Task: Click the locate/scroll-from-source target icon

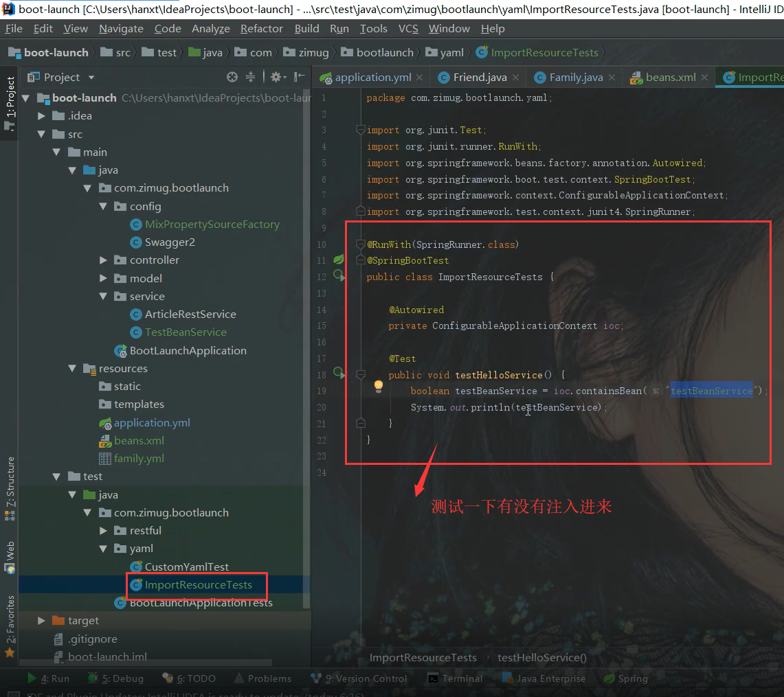Action: [x=232, y=77]
